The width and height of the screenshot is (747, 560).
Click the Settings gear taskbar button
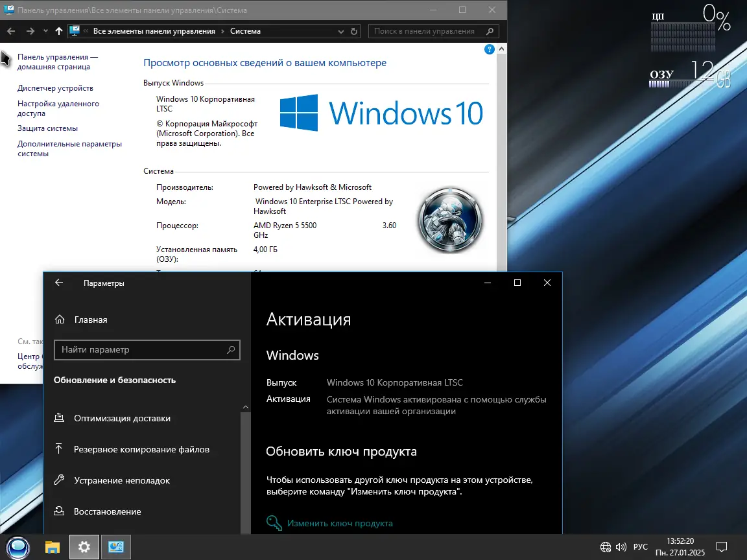click(84, 546)
